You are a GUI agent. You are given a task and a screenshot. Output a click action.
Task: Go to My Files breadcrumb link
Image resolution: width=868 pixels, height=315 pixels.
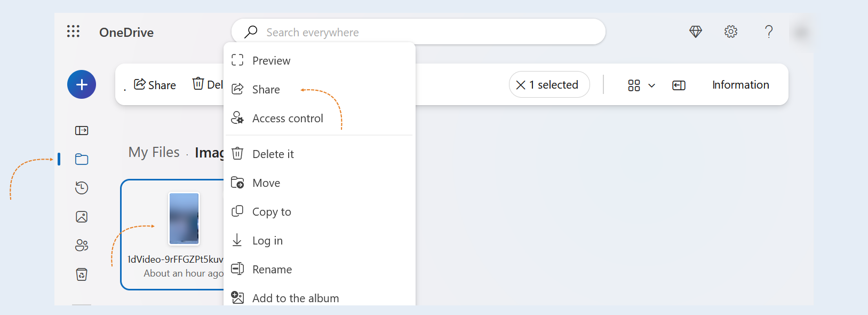154,152
